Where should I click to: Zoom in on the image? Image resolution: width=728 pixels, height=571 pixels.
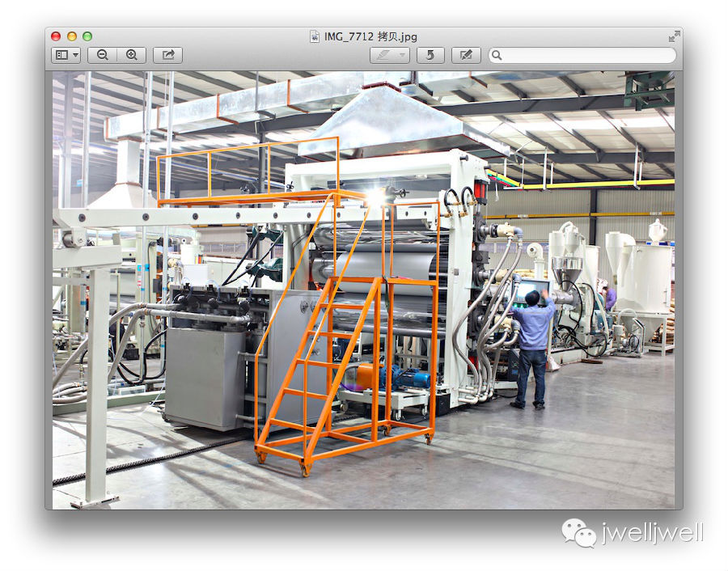(x=131, y=55)
